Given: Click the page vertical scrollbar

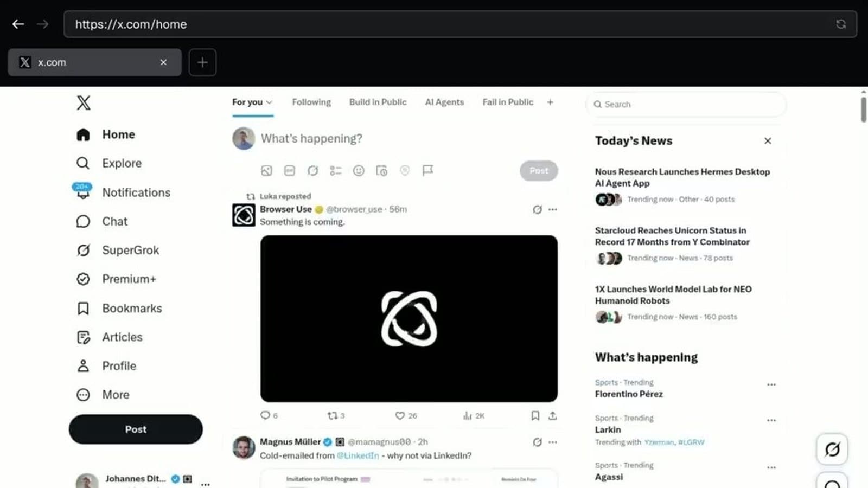Looking at the screenshot, I should click(863, 110).
